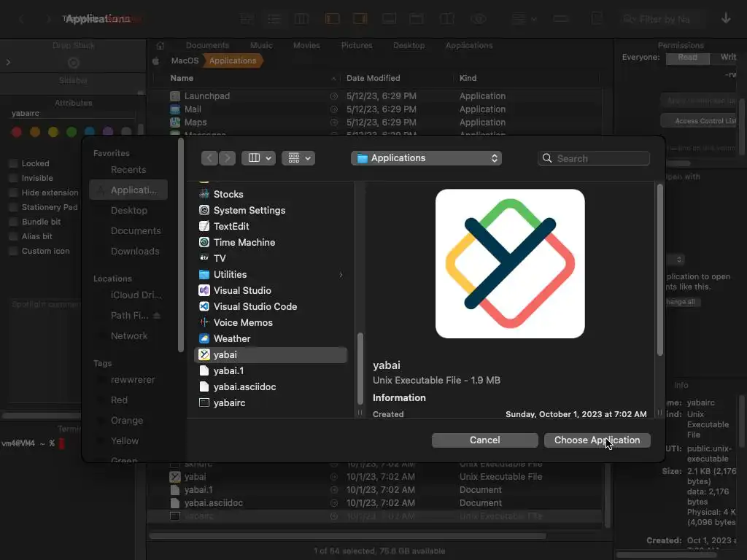Eject the Path Finder volume in sidebar
The width and height of the screenshot is (747, 560).
point(157,315)
